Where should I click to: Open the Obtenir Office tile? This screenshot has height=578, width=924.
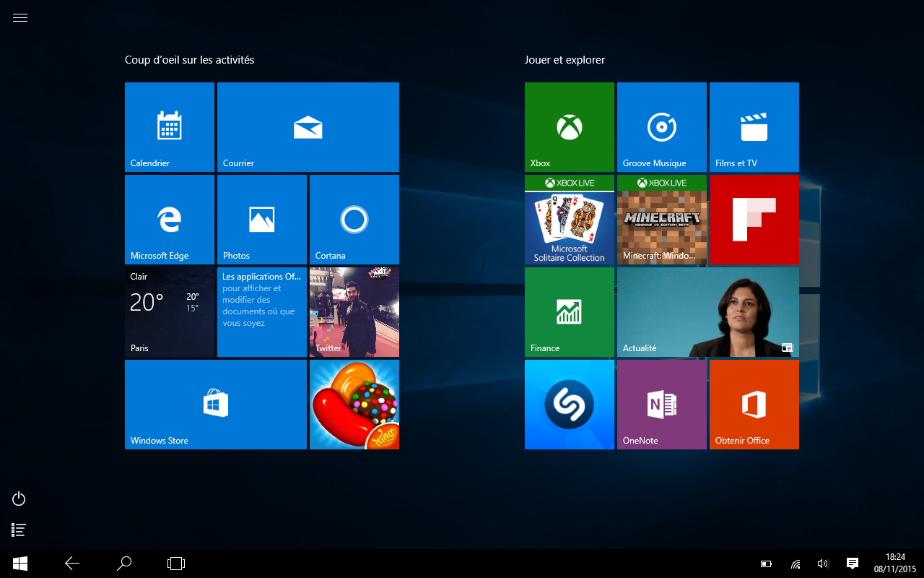pyautogui.click(x=754, y=405)
